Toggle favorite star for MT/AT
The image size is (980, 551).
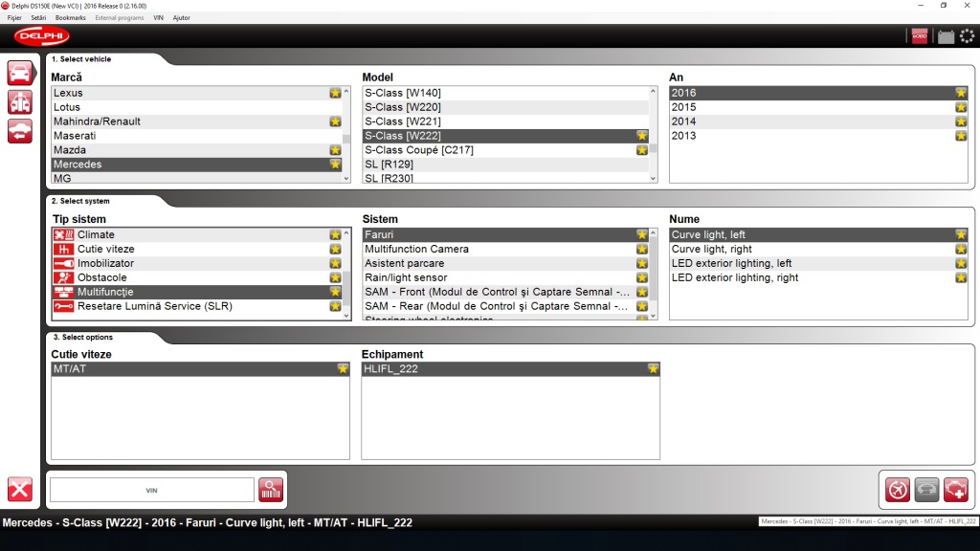click(x=343, y=369)
